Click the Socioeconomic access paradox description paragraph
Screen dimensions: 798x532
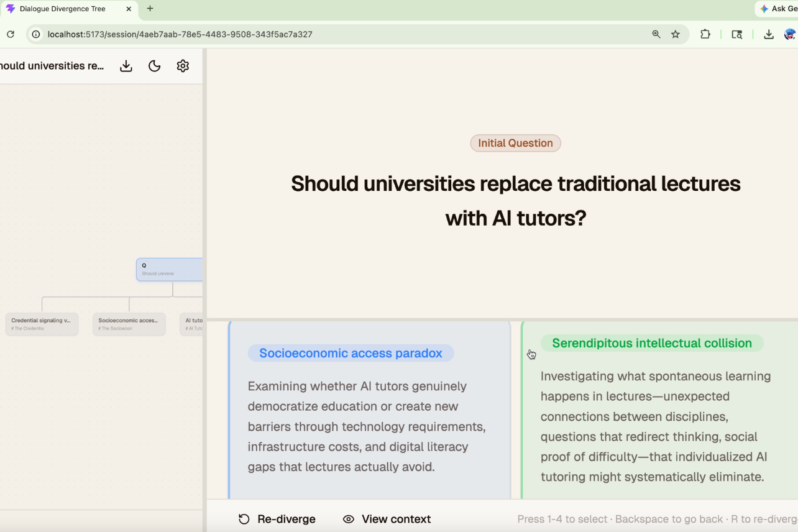pyautogui.click(x=367, y=426)
